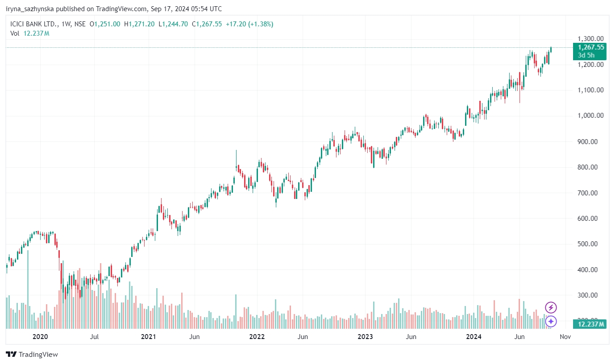Click the 1,200.00 price axis label
Viewport: 615px width, 364px height.
click(x=590, y=64)
